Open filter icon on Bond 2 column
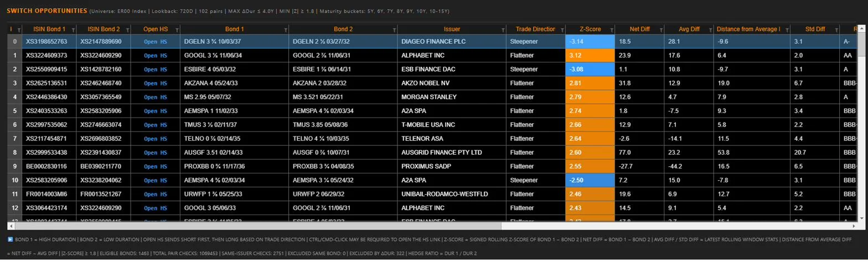 coord(394,29)
